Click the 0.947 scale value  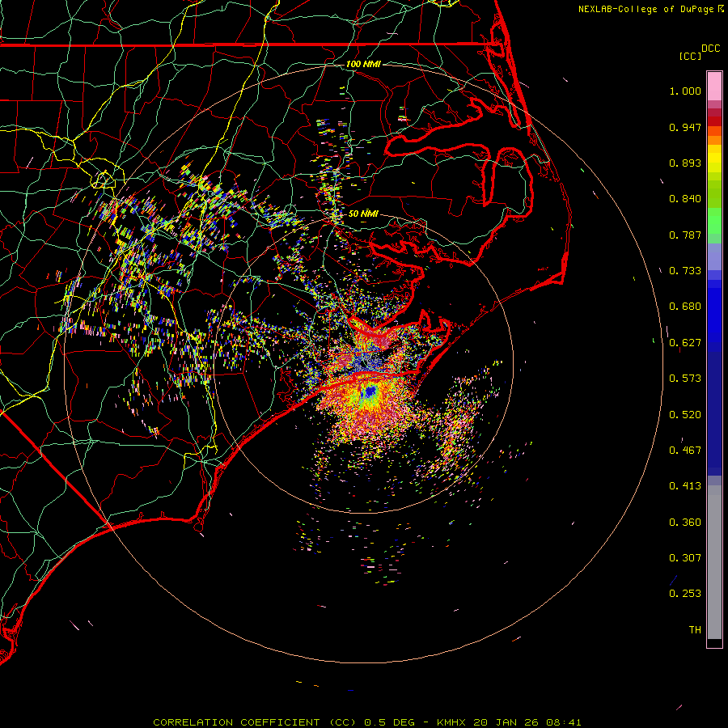(x=685, y=127)
